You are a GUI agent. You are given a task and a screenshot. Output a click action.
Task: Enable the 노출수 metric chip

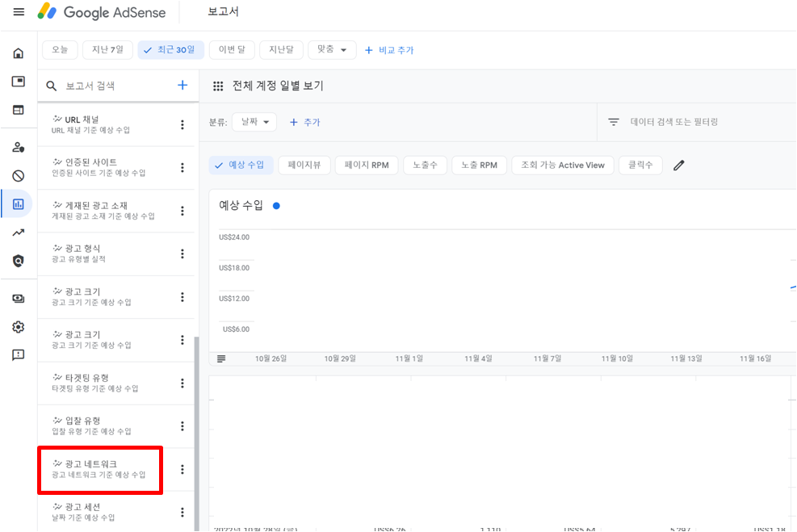coord(426,165)
